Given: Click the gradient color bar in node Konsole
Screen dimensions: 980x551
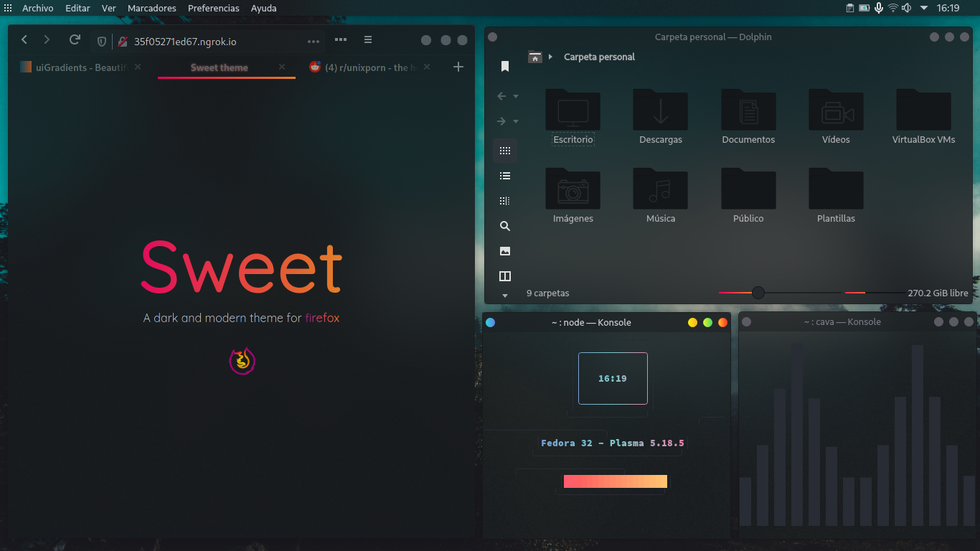Looking at the screenshot, I should pos(616,481).
